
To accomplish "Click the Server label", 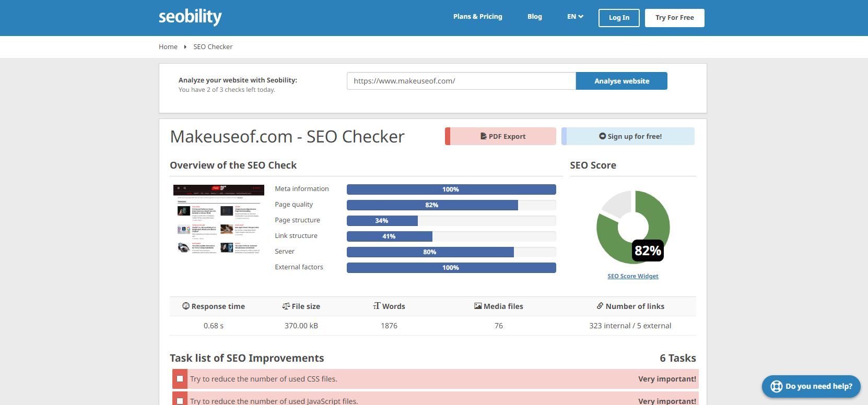I will [285, 252].
